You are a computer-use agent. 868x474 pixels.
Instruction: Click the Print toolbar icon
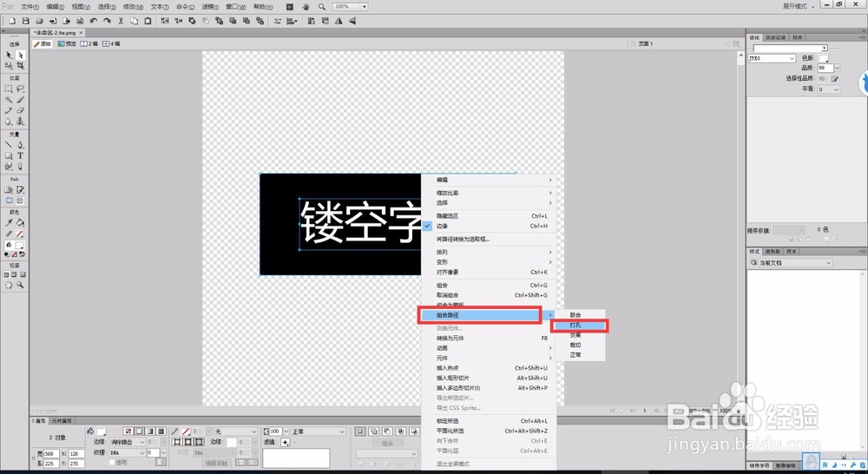(80, 21)
